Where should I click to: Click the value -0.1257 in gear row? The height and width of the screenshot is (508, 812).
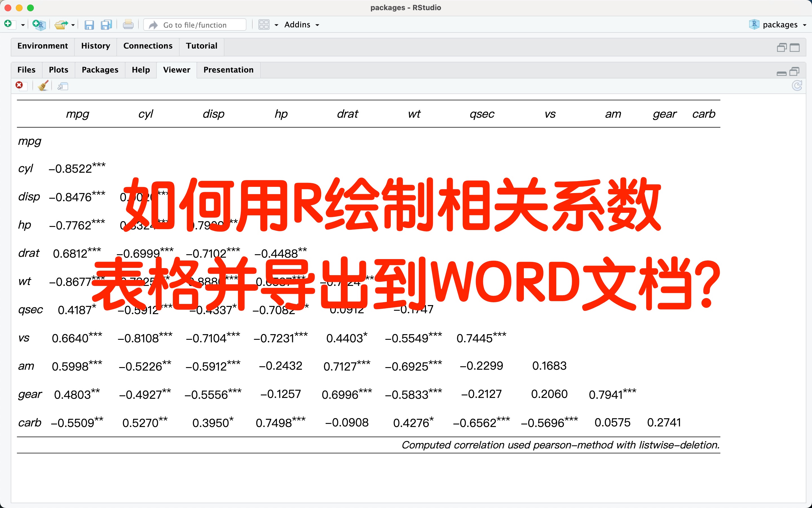[x=281, y=394]
